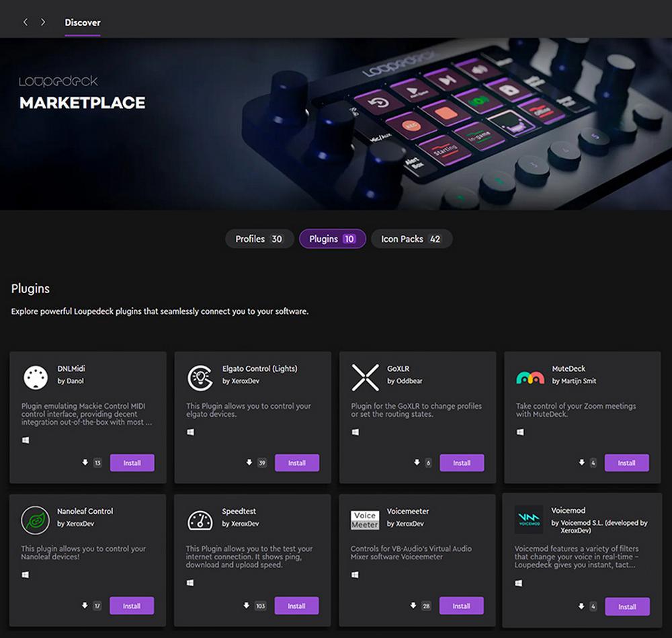This screenshot has height=638, width=672.
Task: Click the download arrow on Voicemeeter card
Action: point(413,606)
